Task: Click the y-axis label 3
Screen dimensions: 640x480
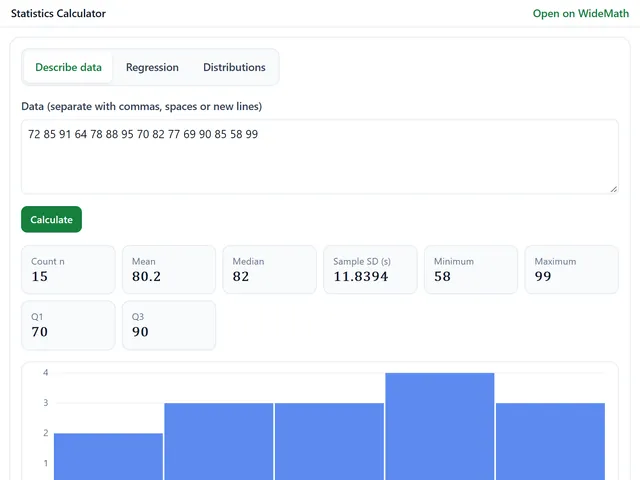Action: coord(46,403)
